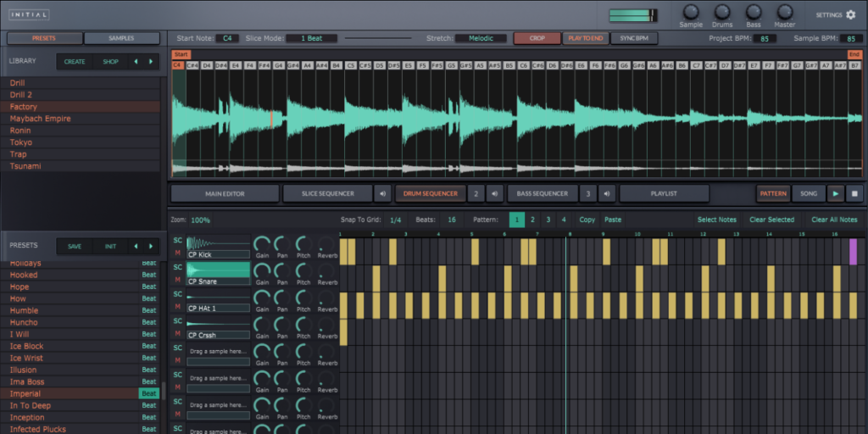The height and width of the screenshot is (434, 868).
Task: Open the Slice Sequencer tab
Action: pyautogui.click(x=328, y=194)
